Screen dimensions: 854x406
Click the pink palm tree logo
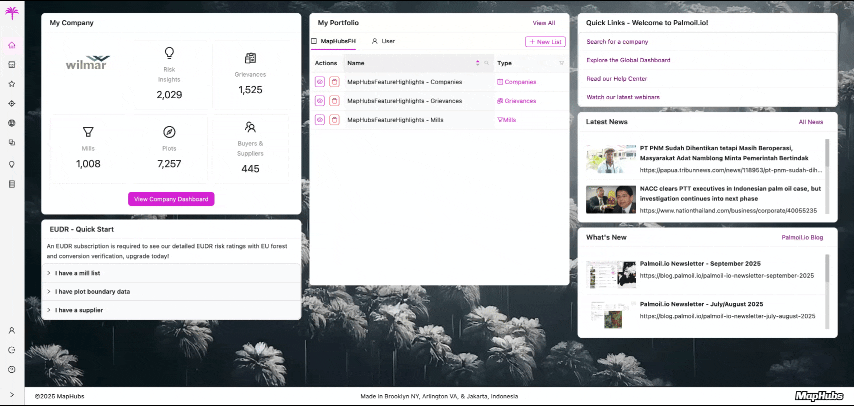coord(11,13)
